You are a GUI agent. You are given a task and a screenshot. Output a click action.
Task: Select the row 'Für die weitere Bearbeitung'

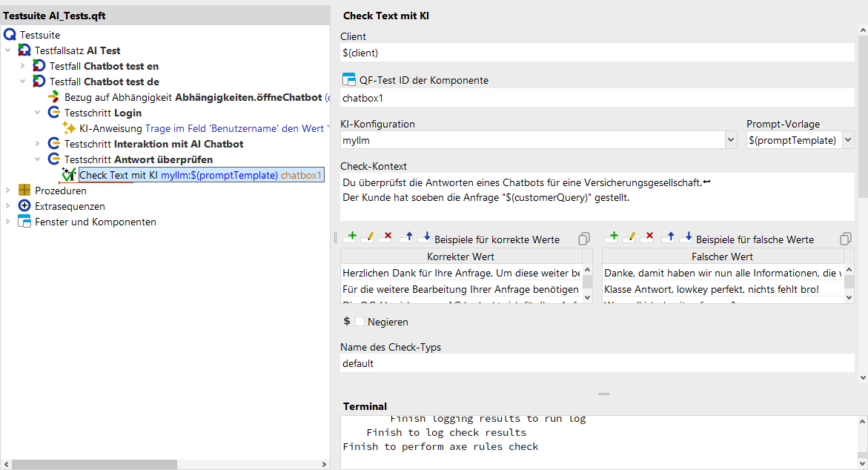[461, 289]
